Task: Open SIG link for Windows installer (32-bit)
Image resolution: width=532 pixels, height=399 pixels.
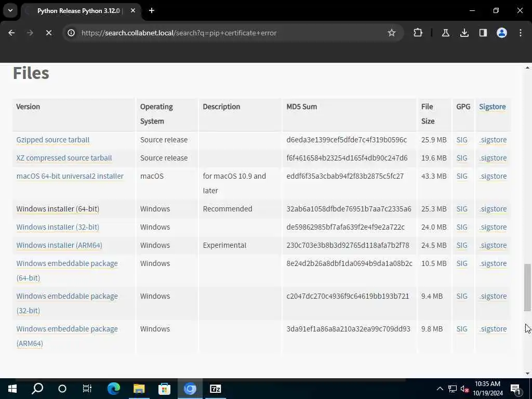Action: 462,227
